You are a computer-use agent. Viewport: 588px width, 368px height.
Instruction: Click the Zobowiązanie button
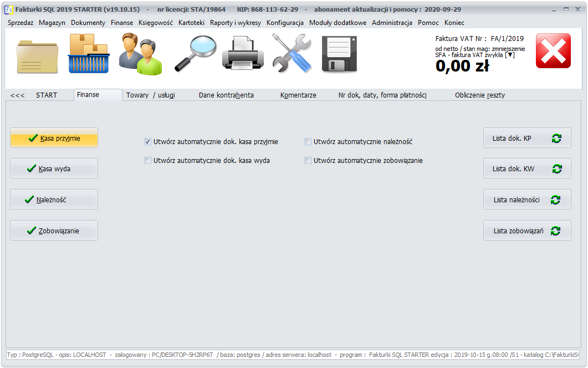[54, 231]
